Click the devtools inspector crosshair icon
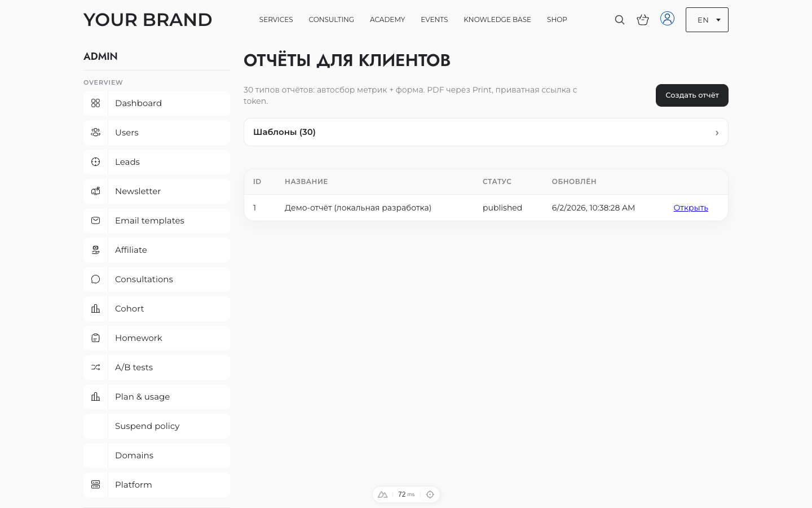812x508 pixels. (430, 494)
